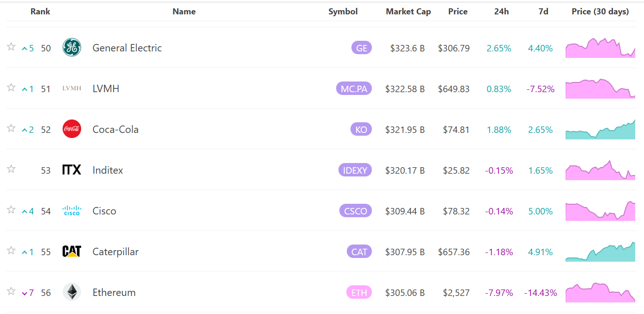Image resolution: width=644 pixels, height=314 pixels.
Task: Sort by 24h change column
Action: (x=501, y=12)
